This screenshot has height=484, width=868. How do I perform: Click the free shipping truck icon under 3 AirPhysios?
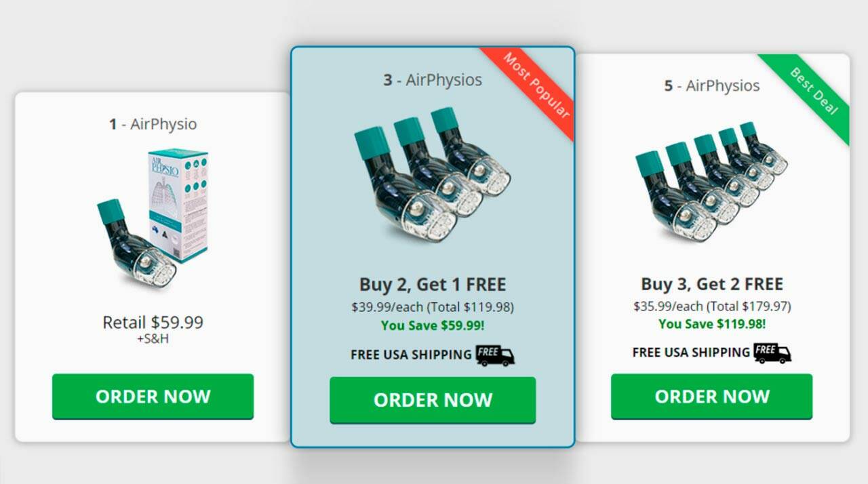click(495, 355)
